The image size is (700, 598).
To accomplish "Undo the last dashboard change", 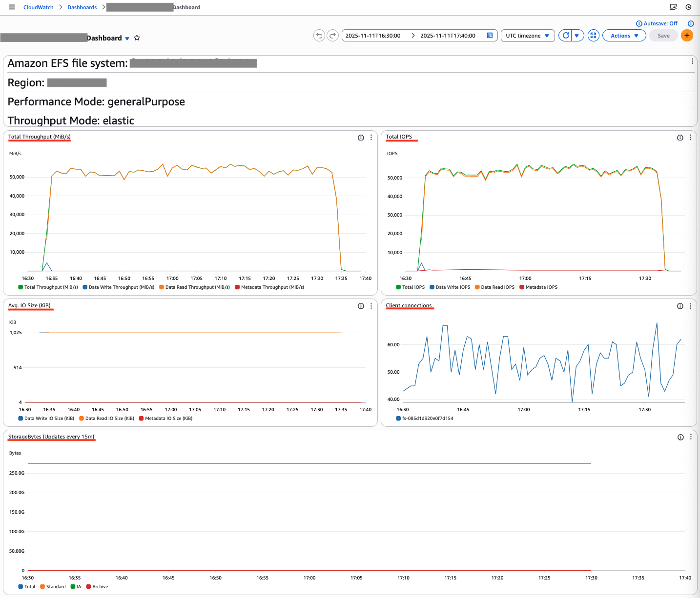I will 319,35.
